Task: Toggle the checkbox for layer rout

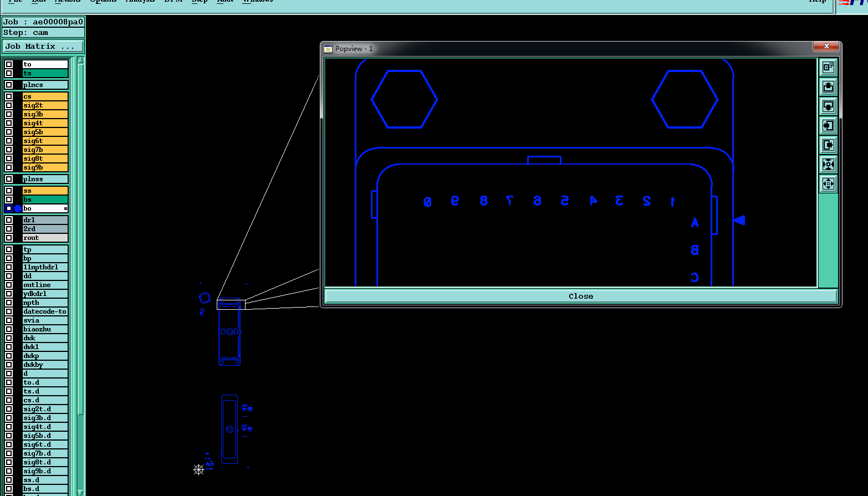Action: [9, 238]
